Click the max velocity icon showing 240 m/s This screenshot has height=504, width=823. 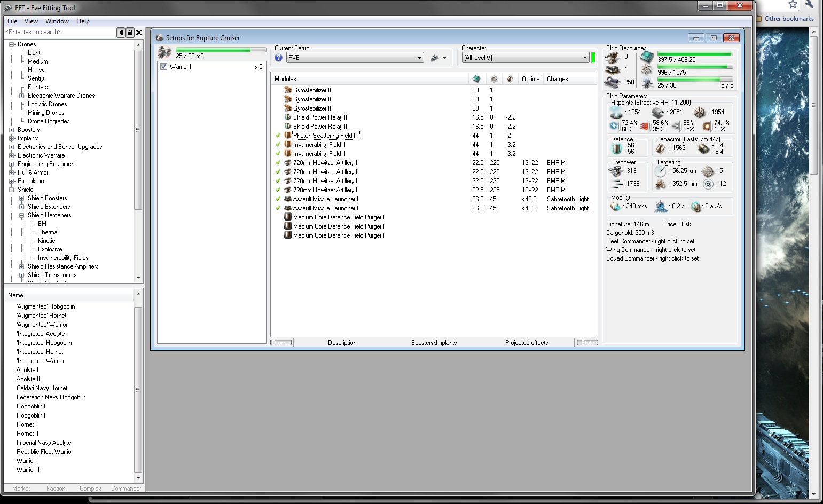[616, 206]
